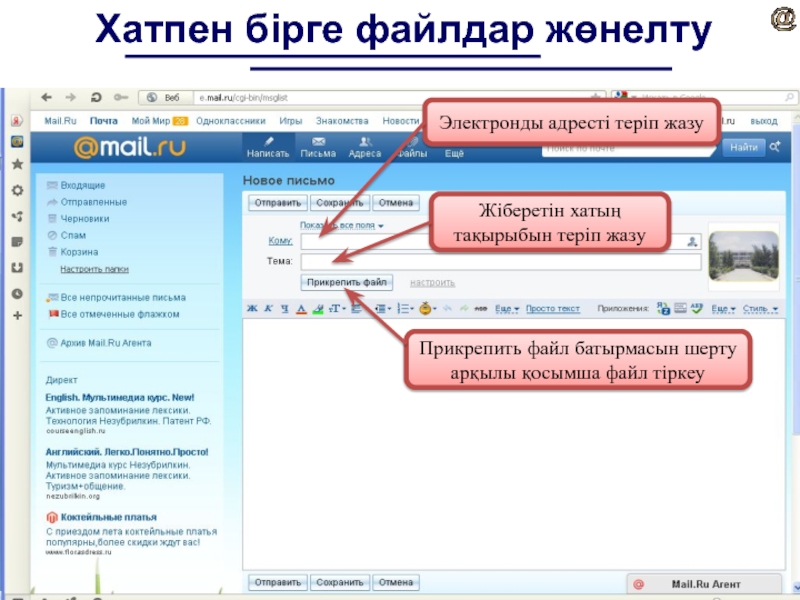Click the Настроить папки link
Image resolution: width=800 pixels, height=600 pixels.
coord(94,269)
